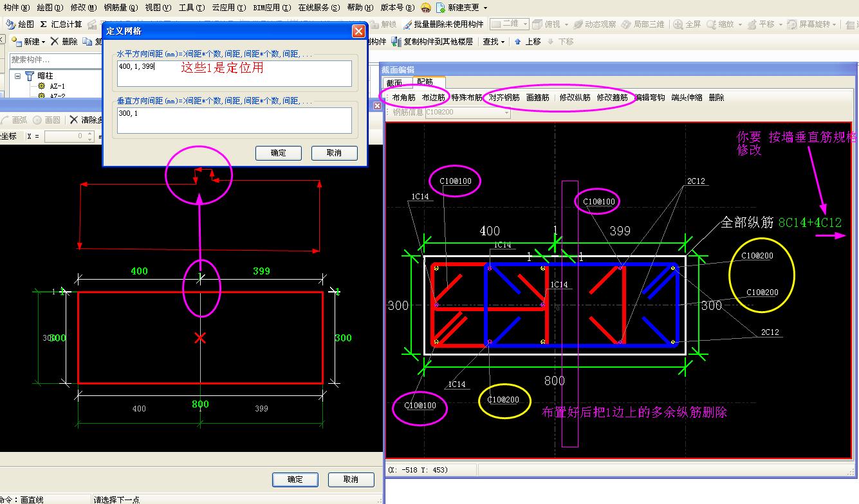Click the 暗柱 column type icon in tree

point(30,76)
